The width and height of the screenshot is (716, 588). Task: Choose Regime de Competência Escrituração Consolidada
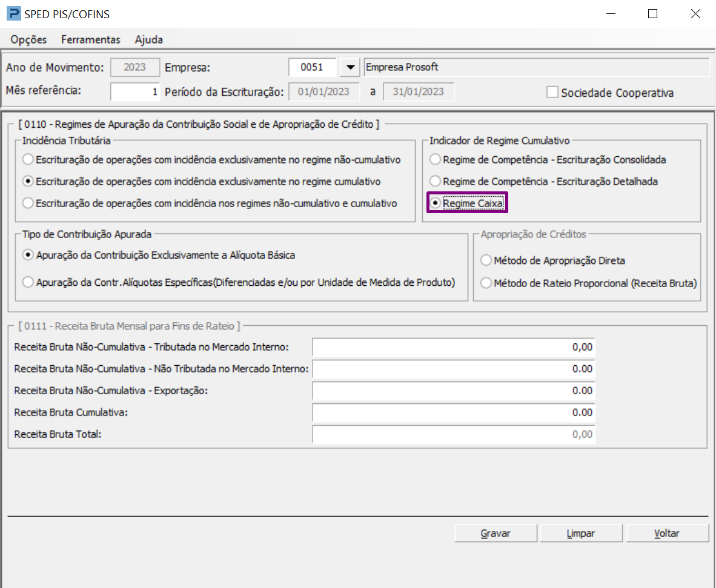[x=435, y=160]
